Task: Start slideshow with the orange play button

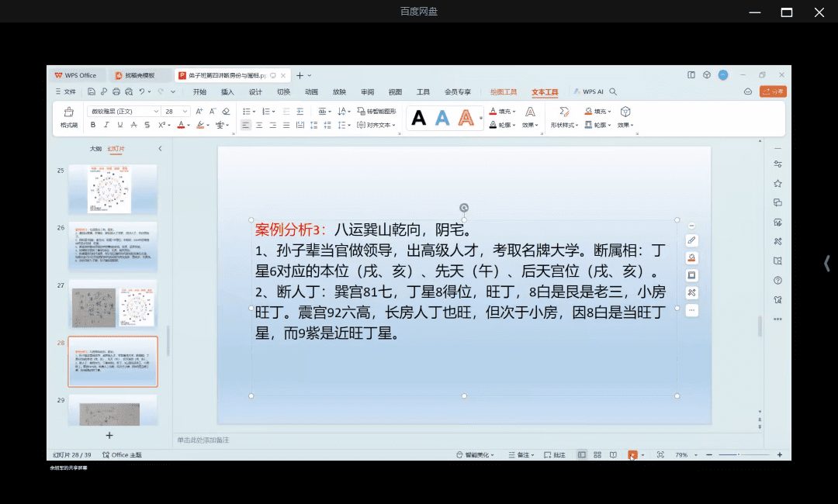Action: click(x=632, y=454)
